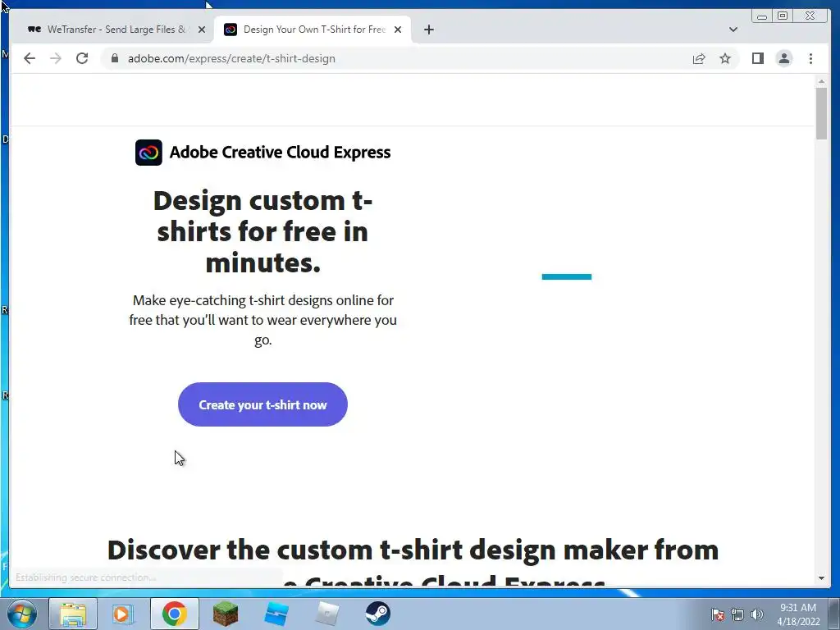
Task: Click the Adobe Creative Cloud Express logo icon
Action: coord(148,153)
